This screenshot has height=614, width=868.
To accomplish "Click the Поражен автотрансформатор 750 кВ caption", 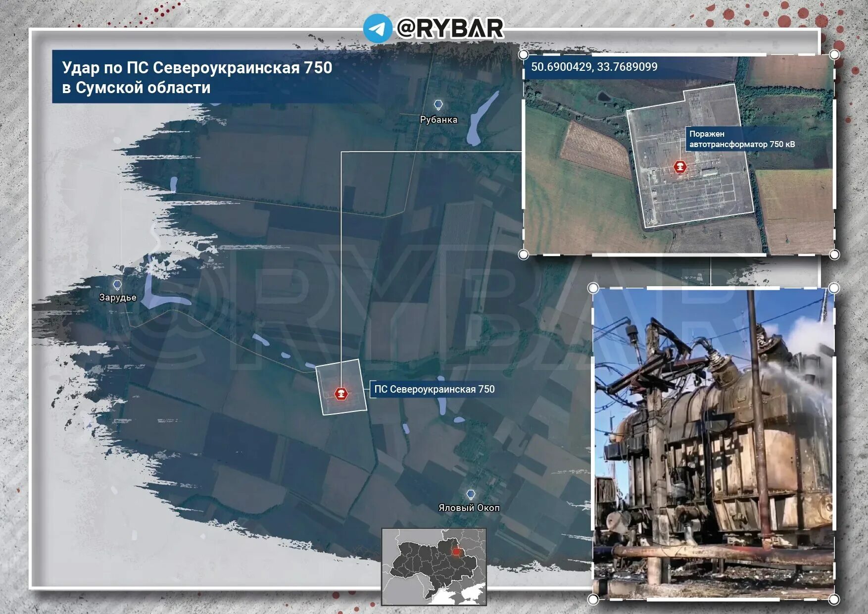I will pos(741,140).
